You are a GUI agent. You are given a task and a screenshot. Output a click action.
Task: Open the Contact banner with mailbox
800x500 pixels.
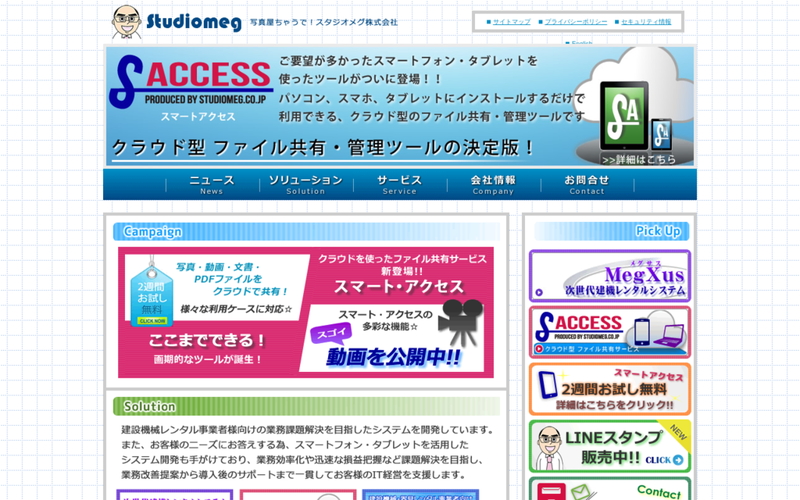[x=610, y=488]
